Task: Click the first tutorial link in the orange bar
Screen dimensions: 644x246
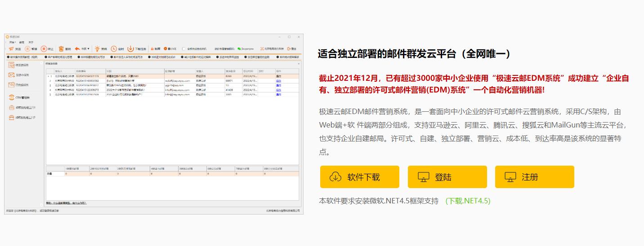Action: pyautogui.click(x=23, y=57)
